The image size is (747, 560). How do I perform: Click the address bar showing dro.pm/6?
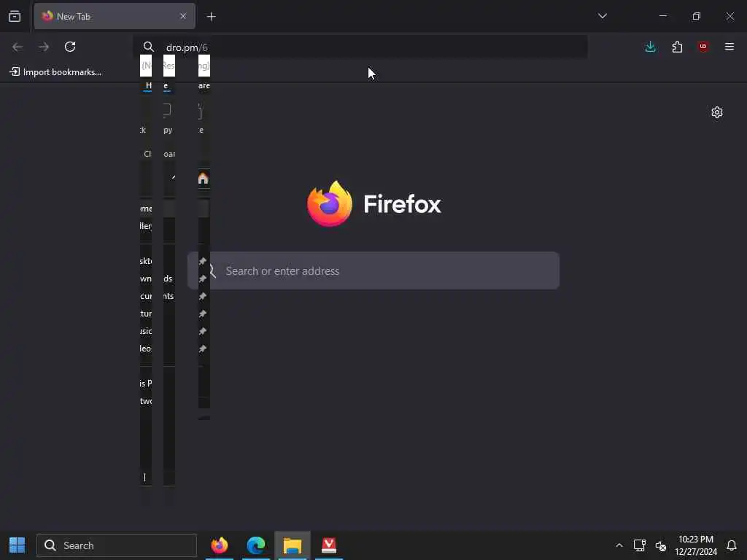pos(360,47)
